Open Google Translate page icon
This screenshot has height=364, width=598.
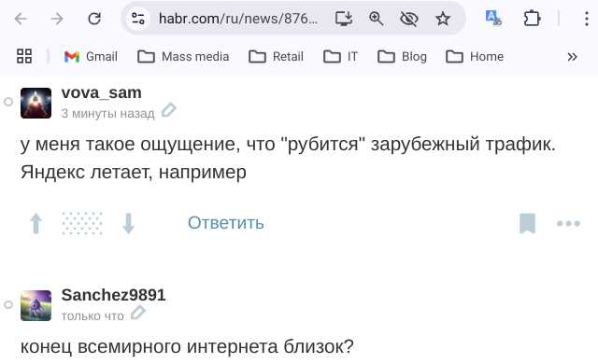(493, 19)
